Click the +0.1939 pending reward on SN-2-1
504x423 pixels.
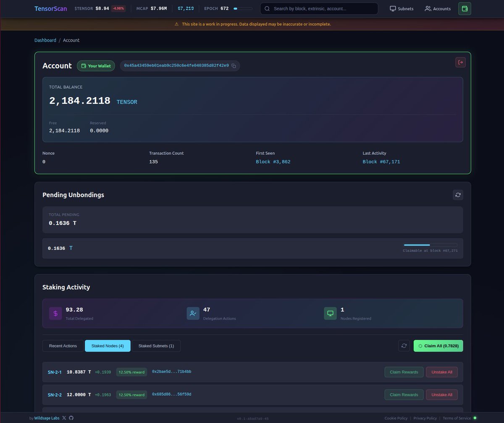[x=103, y=372]
